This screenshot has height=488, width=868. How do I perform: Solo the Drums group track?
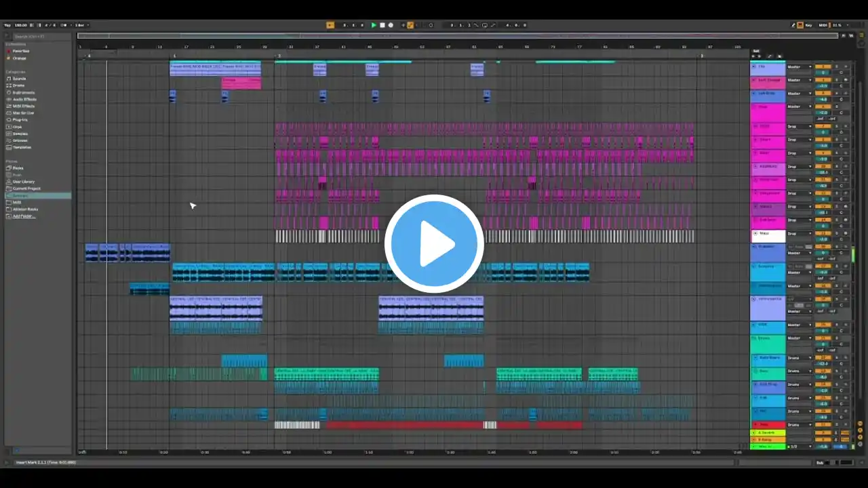(x=837, y=338)
